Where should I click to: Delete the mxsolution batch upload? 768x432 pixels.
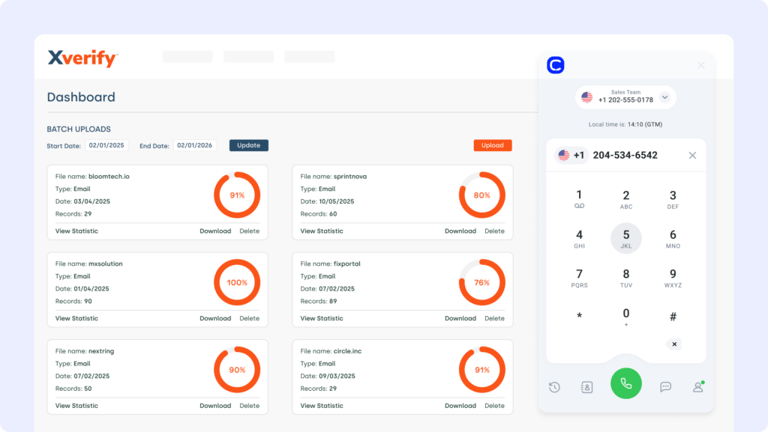tap(249, 318)
